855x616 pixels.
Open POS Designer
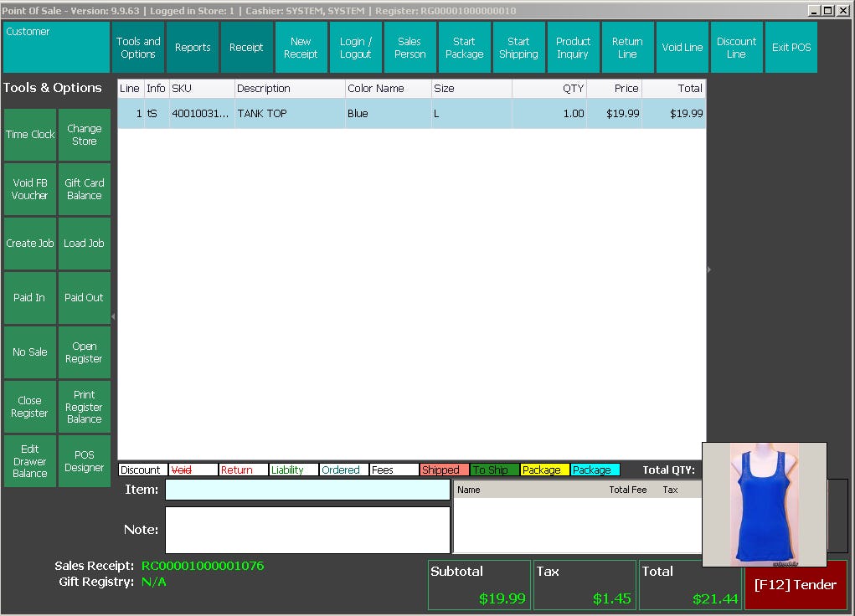pos(85,461)
